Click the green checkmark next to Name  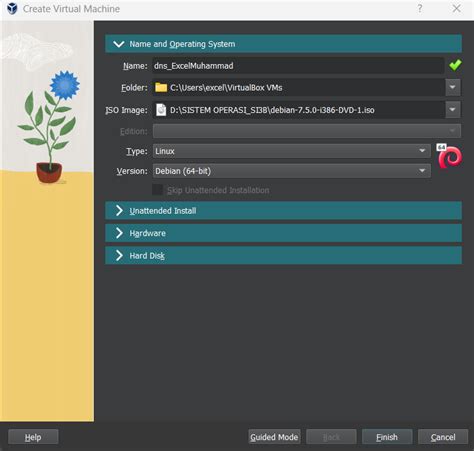[455, 65]
